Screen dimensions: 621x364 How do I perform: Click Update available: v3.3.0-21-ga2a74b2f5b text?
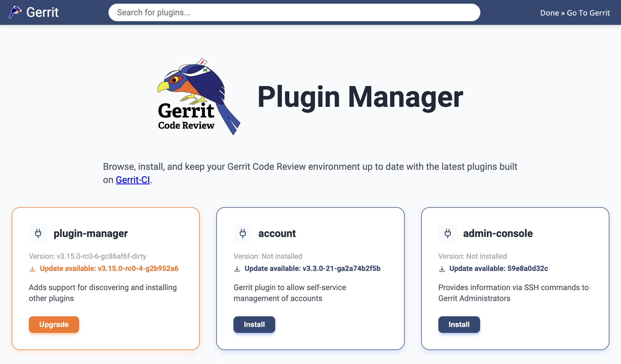point(313,268)
